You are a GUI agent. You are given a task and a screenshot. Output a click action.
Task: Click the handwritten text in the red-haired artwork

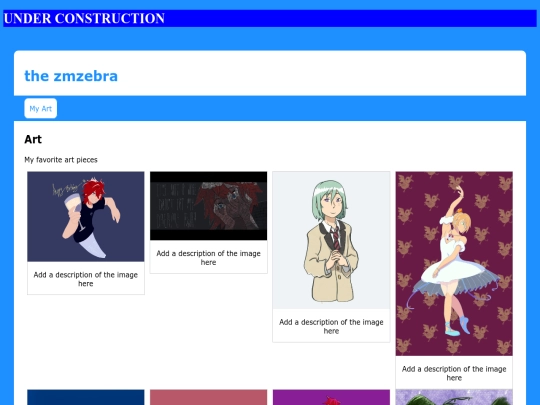point(65,189)
